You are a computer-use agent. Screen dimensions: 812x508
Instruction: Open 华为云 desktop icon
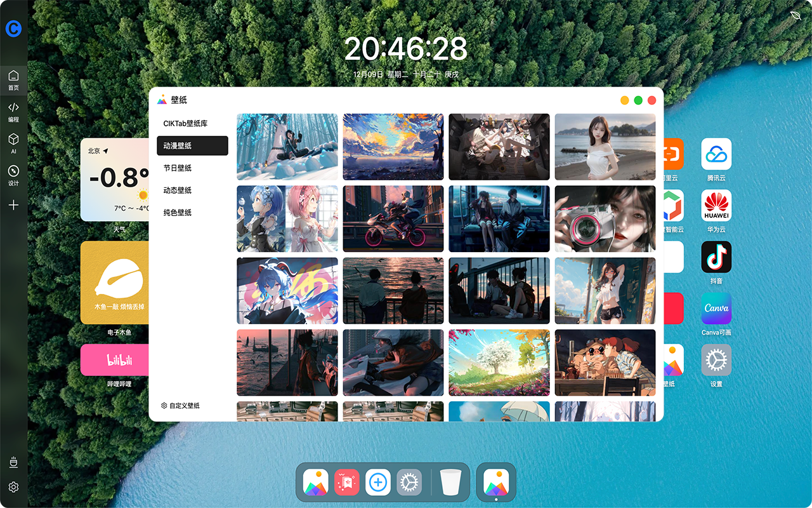point(716,205)
